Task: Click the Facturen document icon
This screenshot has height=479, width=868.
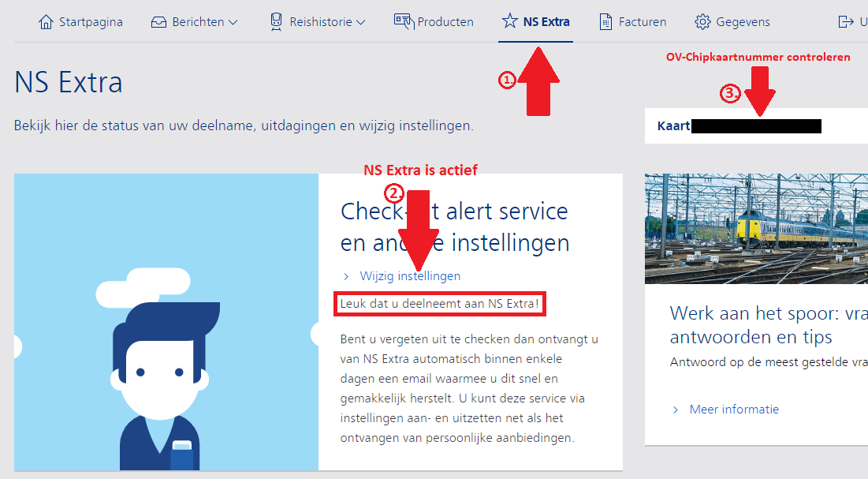Action: pos(605,21)
